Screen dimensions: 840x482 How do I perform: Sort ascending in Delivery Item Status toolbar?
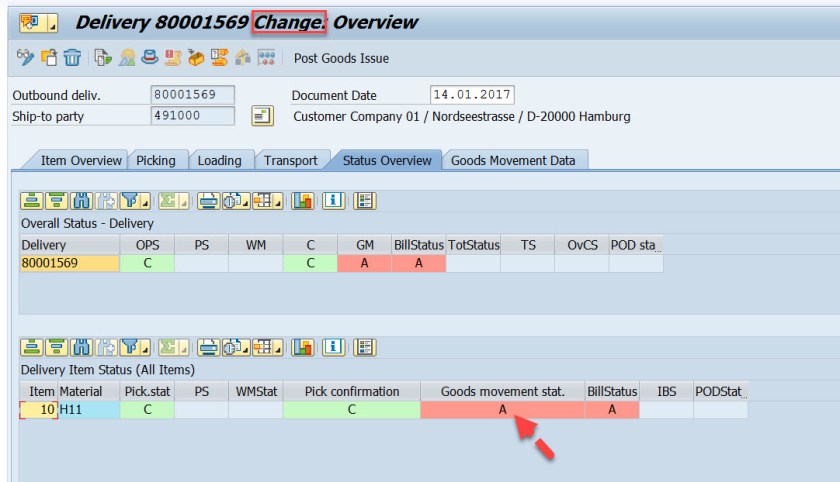pyautogui.click(x=32, y=348)
